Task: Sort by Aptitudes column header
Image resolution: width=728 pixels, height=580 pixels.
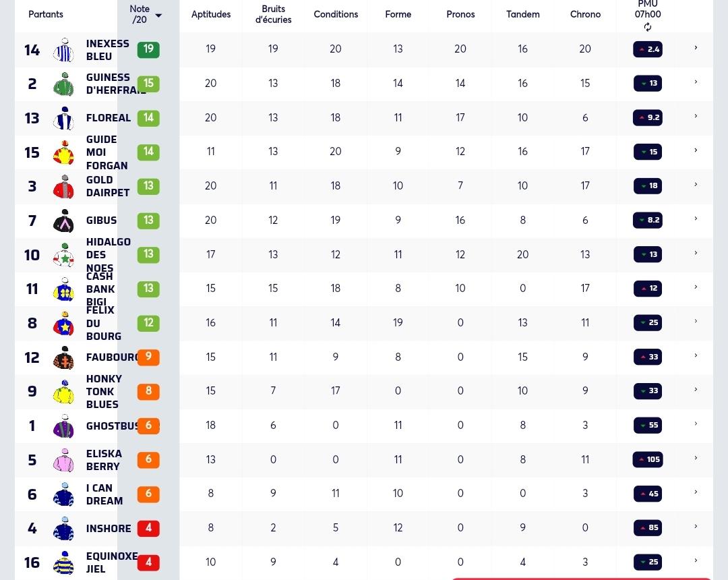Action: point(211,14)
